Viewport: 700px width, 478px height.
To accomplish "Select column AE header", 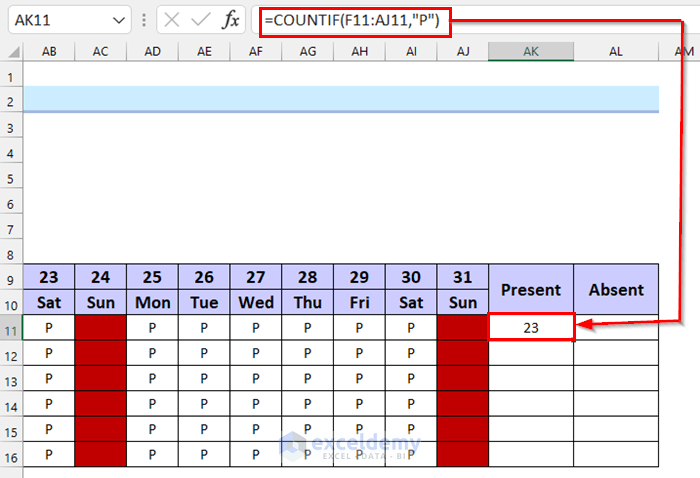I will coord(204,52).
